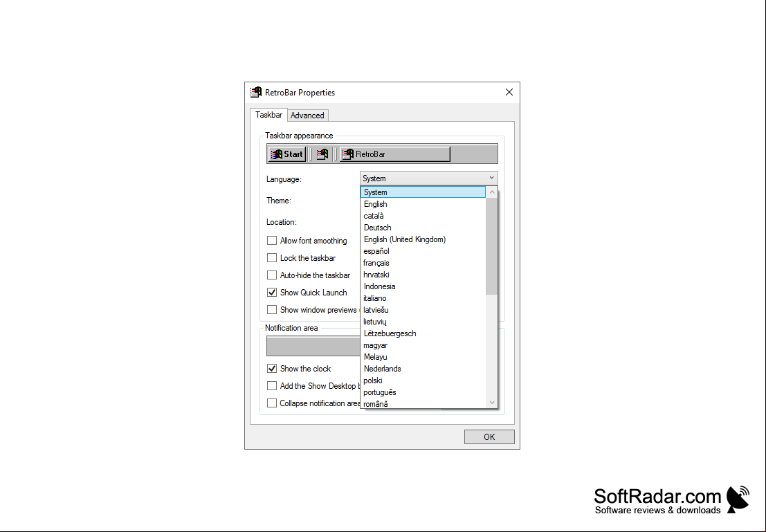Switch to the Advanced tab

click(x=307, y=116)
